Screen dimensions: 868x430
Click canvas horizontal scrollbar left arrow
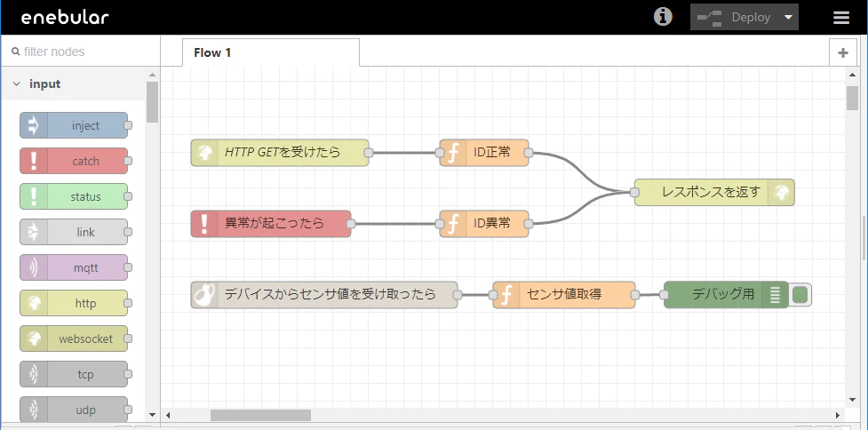coord(168,415)
